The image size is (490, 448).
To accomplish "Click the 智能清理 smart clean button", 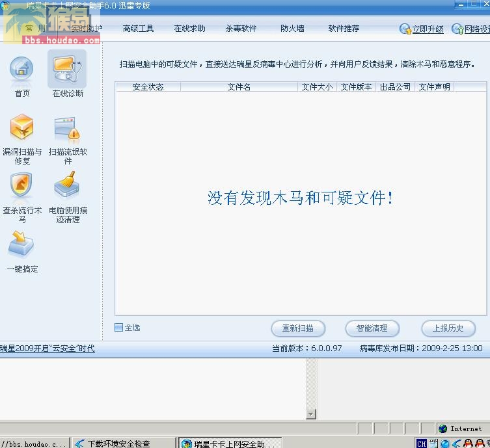I will pos(372,328).
